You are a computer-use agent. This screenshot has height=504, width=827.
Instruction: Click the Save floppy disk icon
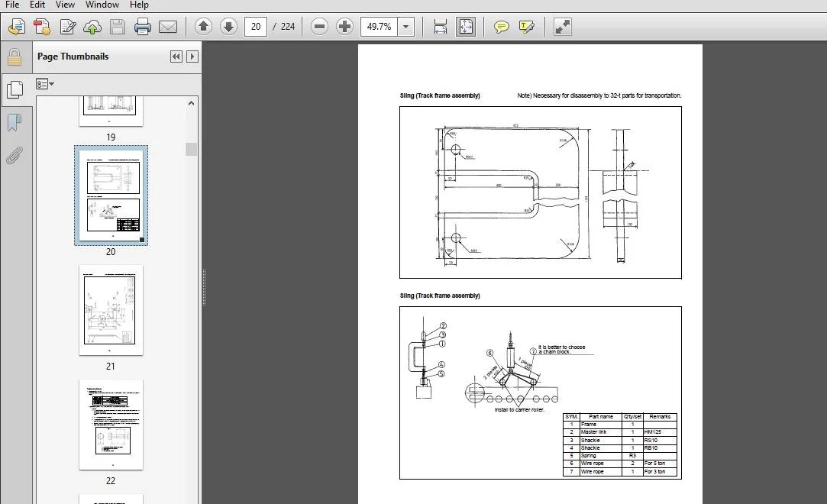117,27
